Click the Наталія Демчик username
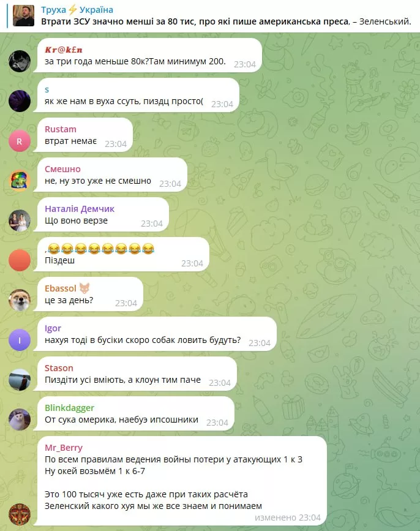The width and height of the screenshot is (420, 531). 80,209
